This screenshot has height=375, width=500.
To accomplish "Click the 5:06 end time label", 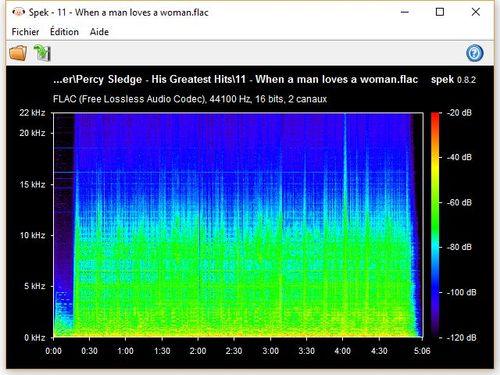I will pyautogui.click(x=422, y=351).
